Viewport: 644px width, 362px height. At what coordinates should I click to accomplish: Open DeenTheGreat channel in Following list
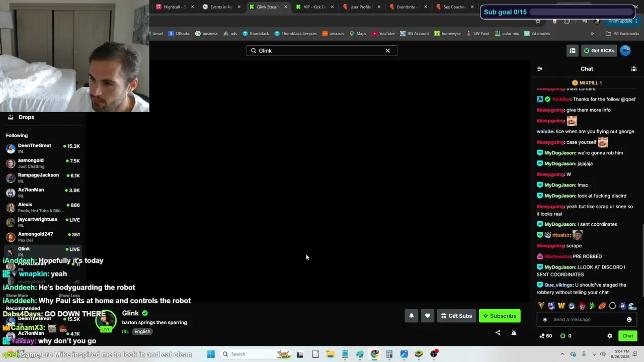tap(43, 148)
